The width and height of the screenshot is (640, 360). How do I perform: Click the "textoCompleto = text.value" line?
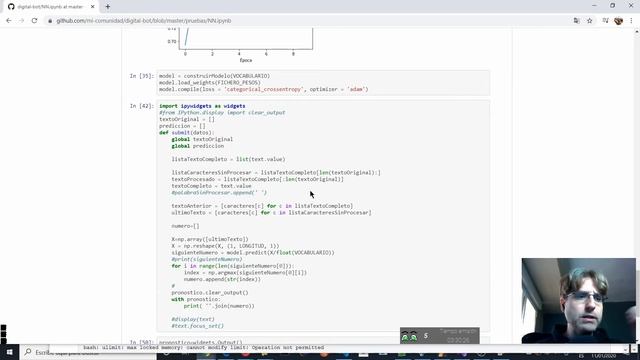coord(211,186)
